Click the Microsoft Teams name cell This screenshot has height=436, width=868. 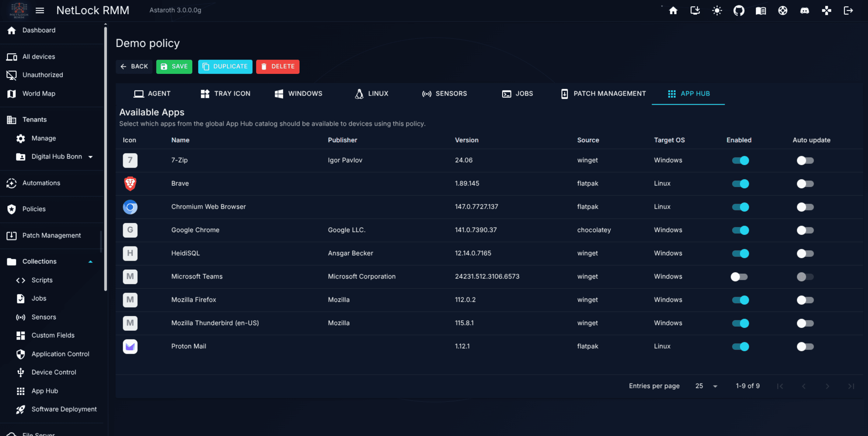coord(197,276)
